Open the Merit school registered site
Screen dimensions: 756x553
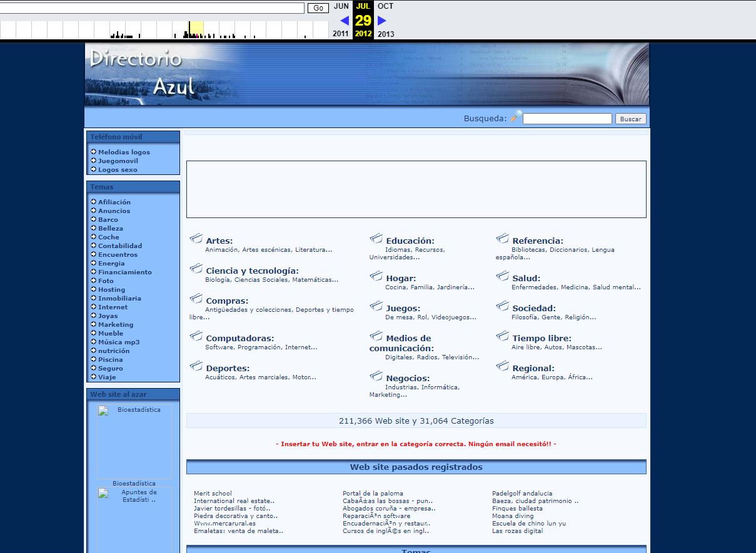coord(213,494)
